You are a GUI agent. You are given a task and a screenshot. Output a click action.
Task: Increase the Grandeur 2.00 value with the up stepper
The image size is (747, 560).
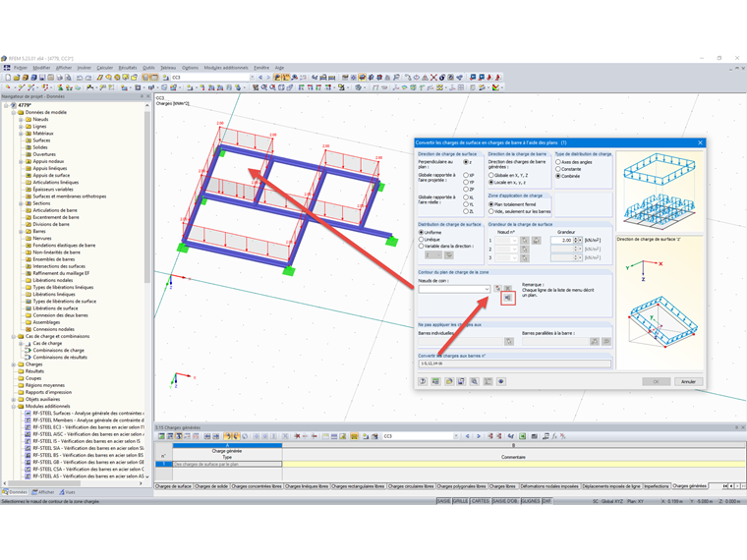[x=576, y=239]
